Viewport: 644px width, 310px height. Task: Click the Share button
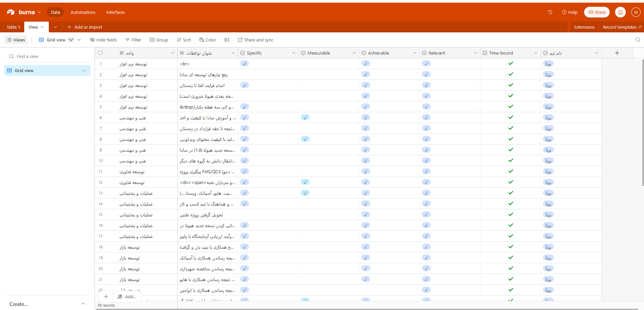click(x=597, y=12)
